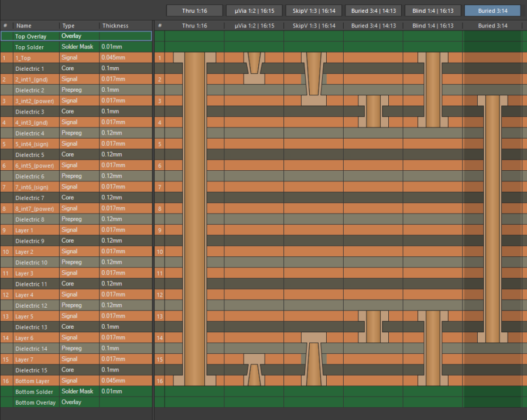
Task: Click the Thickness column header
Action: pyautogui.click(x=115, y=26)
